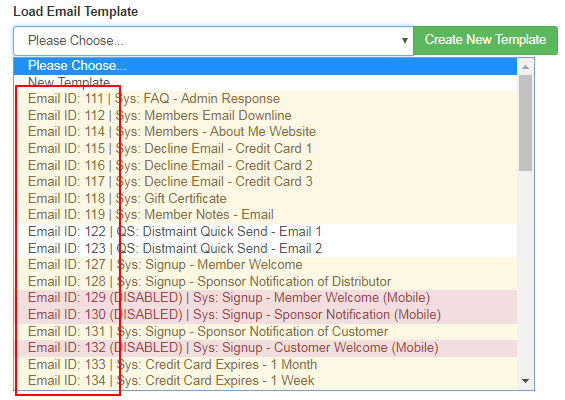Open the Load Email Template dropdown arrow
The height and width of the screenshot is (400, 565).
tap(405, 41)
